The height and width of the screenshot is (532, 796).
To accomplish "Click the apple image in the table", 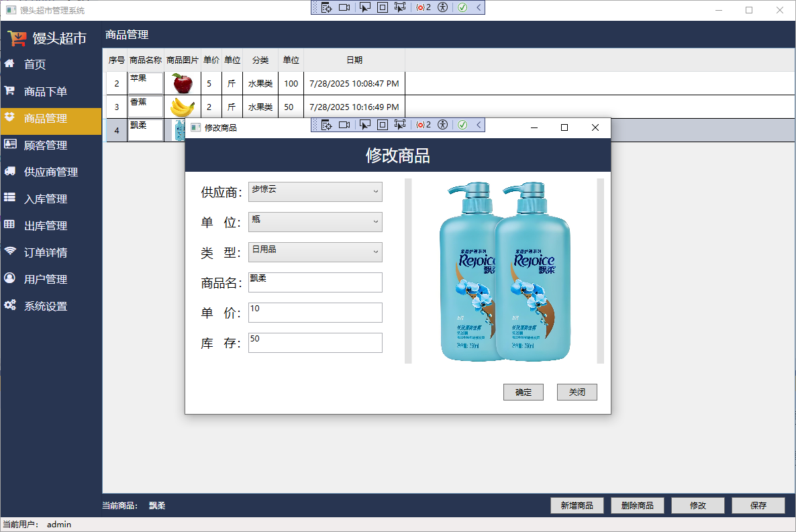I will tap(183, 83).
